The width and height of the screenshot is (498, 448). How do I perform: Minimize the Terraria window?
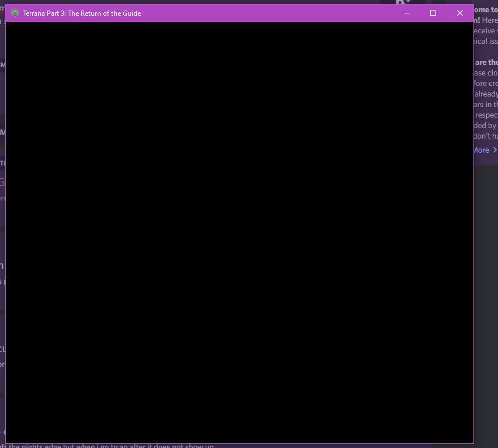[x=407, y=13]
